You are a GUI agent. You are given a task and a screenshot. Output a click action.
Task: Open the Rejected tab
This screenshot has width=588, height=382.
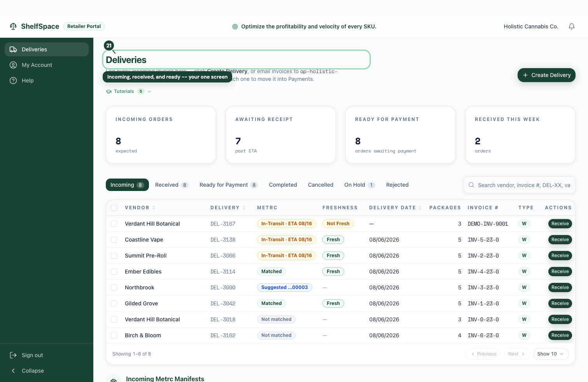pyautogui.click(x=397, y=185)
